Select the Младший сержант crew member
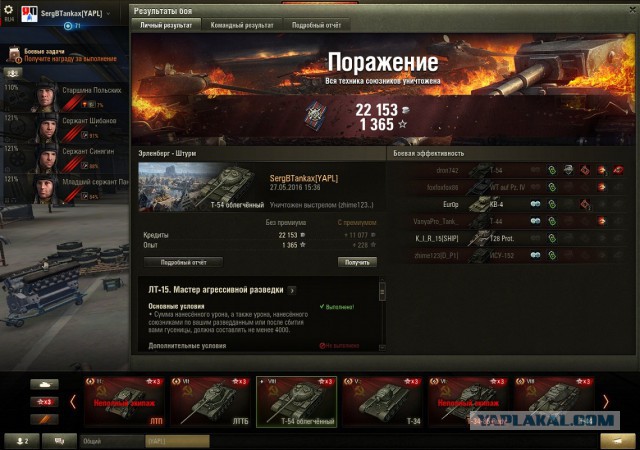The width and height of the screenshot is (640, 450). [65, 189]
